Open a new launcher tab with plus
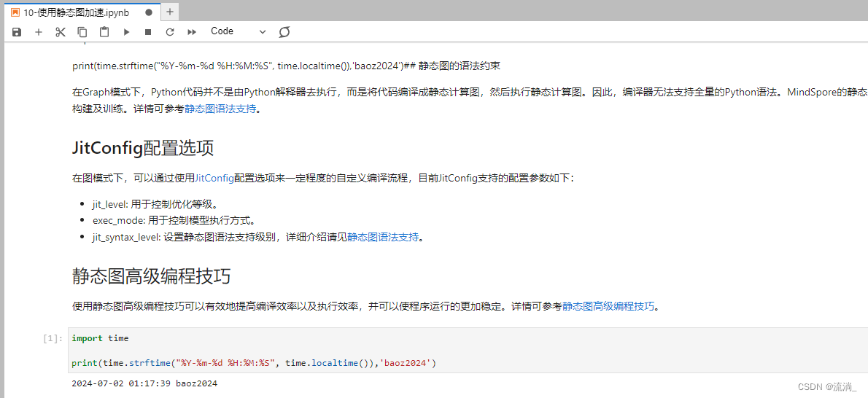The width and height of the screenshot is (868, 398). [170, 12]
